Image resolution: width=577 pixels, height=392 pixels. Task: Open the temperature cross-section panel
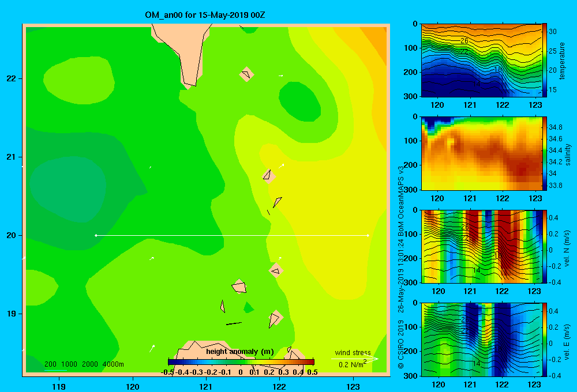click(x=482, y=61)
